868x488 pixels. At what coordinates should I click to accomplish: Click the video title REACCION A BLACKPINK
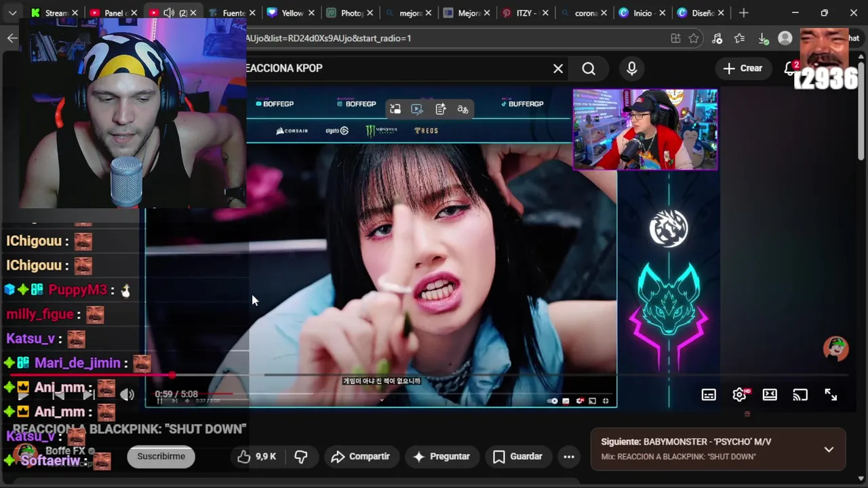pyautogui.click(x=129, y=429)
